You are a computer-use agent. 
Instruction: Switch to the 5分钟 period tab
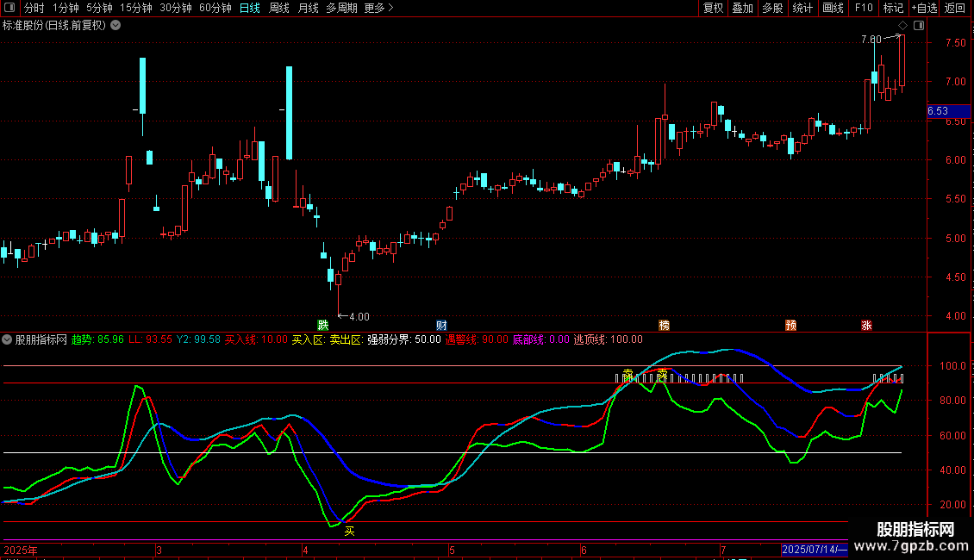[x=99, y=8]
